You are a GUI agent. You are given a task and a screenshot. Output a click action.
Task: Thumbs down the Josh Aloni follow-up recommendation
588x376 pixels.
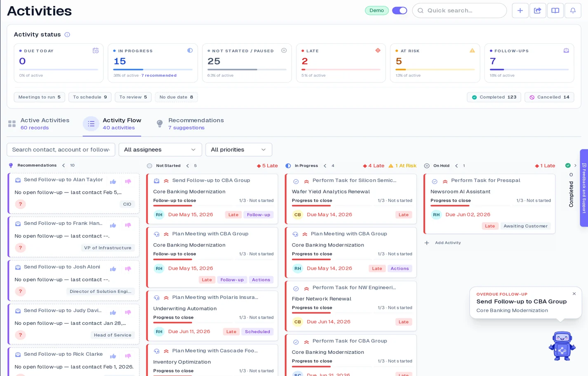(x=128, y=269)
